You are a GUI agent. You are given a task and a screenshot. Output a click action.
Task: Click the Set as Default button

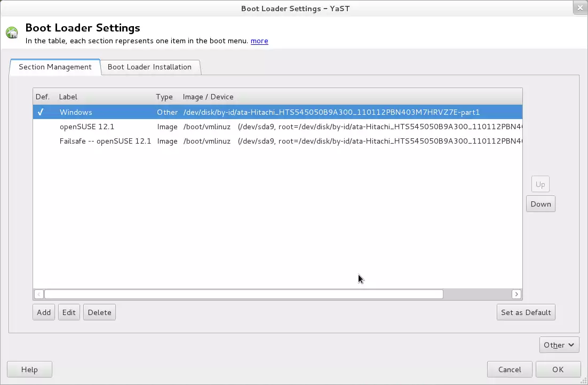(x=526, y=312)
